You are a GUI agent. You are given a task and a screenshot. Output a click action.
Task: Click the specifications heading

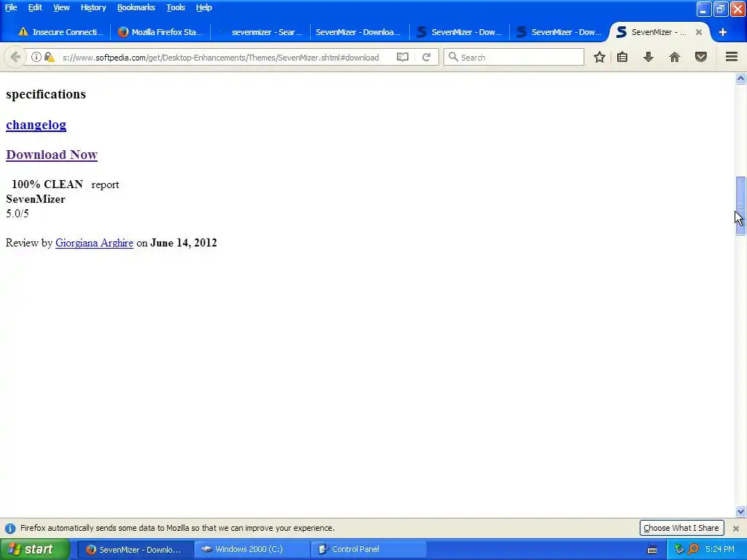point(46,94)
